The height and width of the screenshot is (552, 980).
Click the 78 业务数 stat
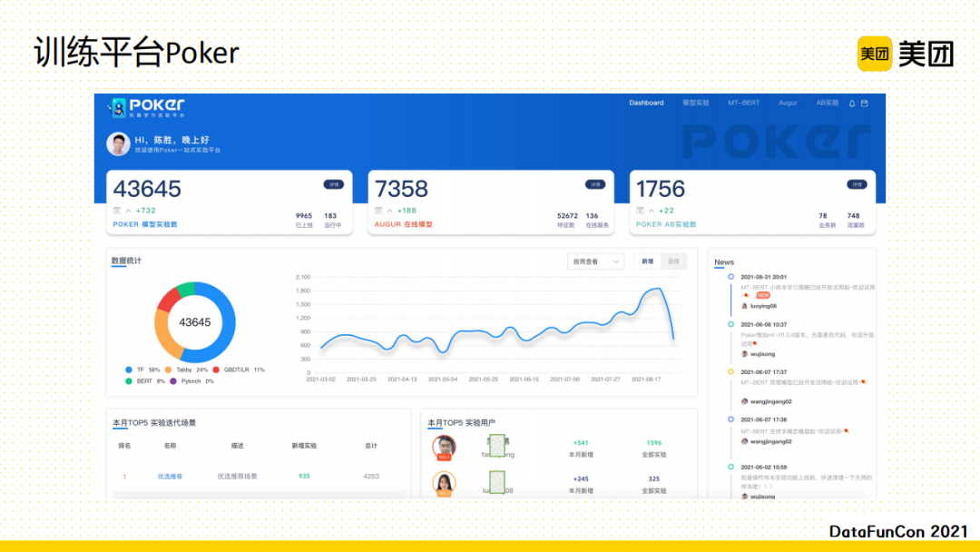(827, 220)
